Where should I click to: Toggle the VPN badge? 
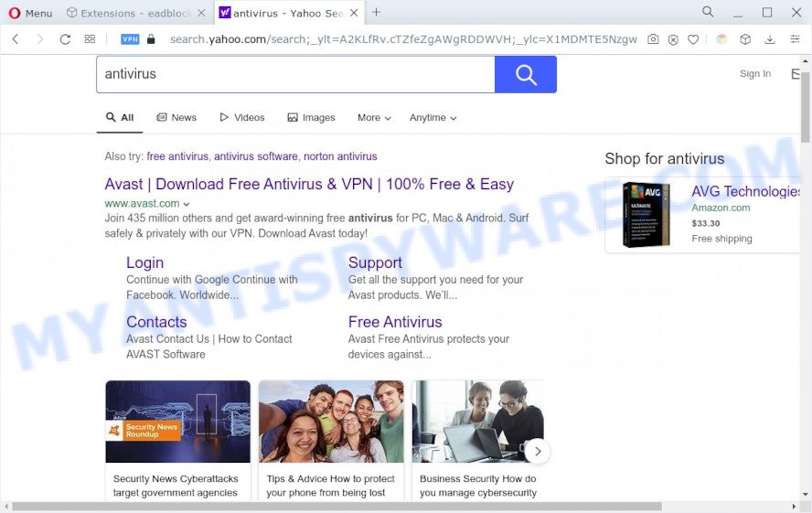click(130, 38)
